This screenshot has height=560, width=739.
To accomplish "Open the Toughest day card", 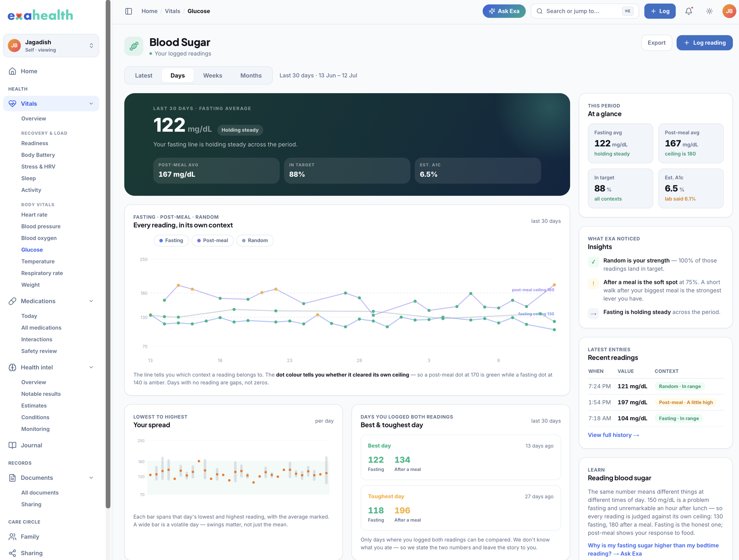I will [x=461, y=508].
